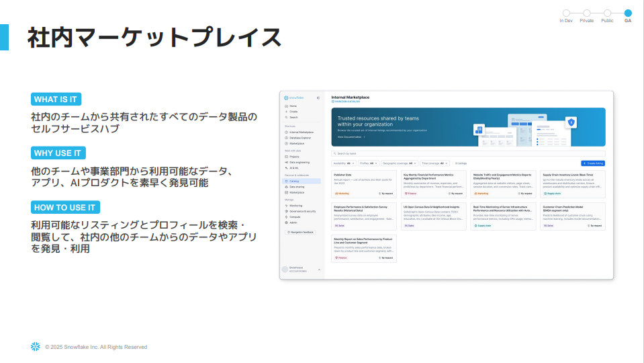The height and width of the screenshot is (363, 644).
Task: Click the Search by name field
Action: pos(468,153)
